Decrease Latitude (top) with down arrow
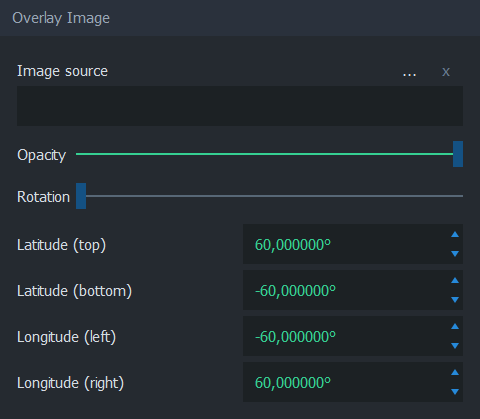Viewport: 480px width, 419px height. (455, 254)
